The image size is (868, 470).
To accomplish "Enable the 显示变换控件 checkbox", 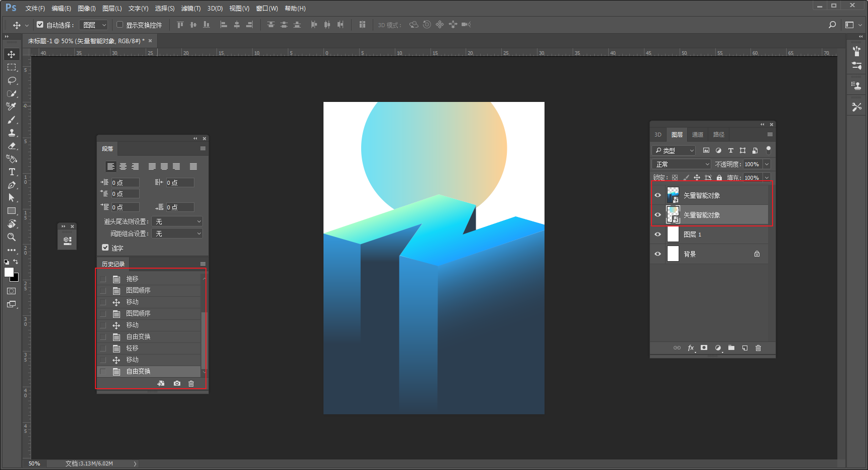I will coord(120,25).
